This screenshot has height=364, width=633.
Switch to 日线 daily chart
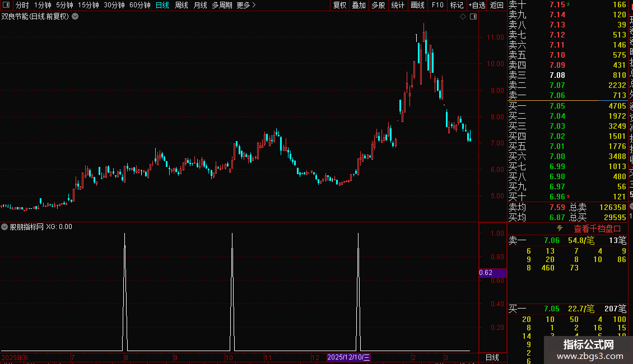162,5
